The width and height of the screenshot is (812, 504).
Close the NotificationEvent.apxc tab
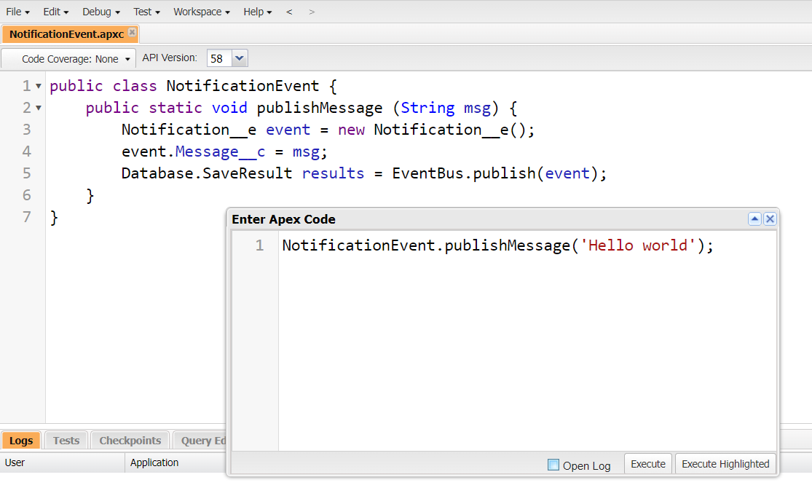[x=132, y=32]
